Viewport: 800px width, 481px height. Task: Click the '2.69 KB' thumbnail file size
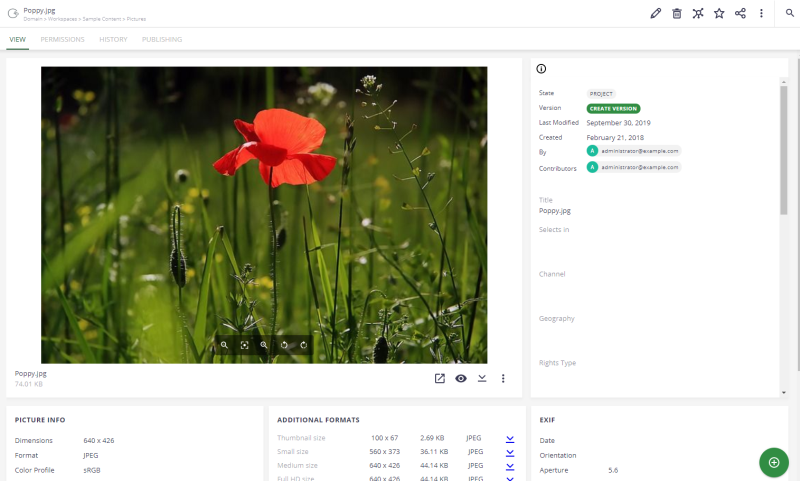(432, 438)
